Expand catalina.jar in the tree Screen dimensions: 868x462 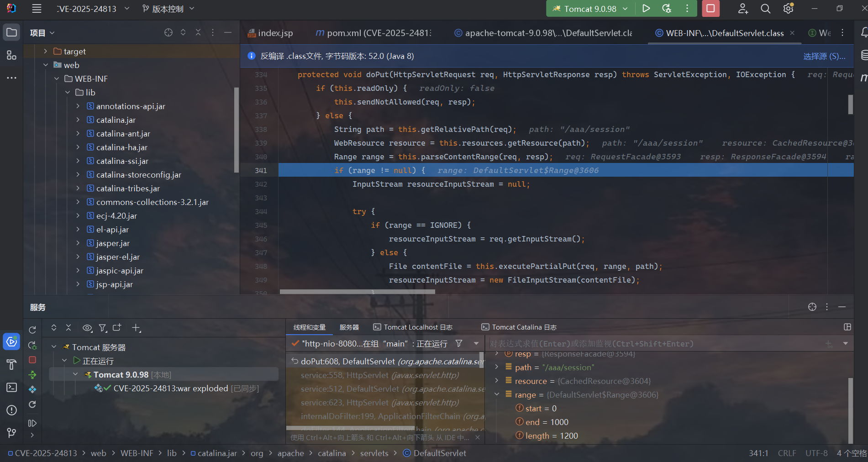(x=78, y=120)
